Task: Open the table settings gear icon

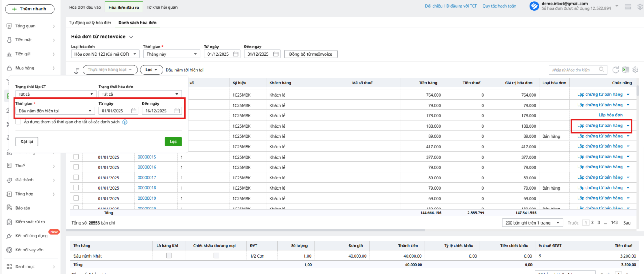Action: pos(635,70)
